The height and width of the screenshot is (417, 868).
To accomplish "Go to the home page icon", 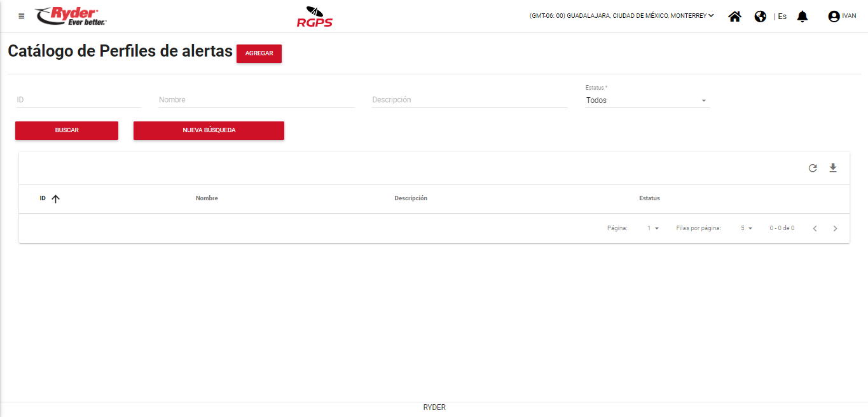I will coord(734,17).
